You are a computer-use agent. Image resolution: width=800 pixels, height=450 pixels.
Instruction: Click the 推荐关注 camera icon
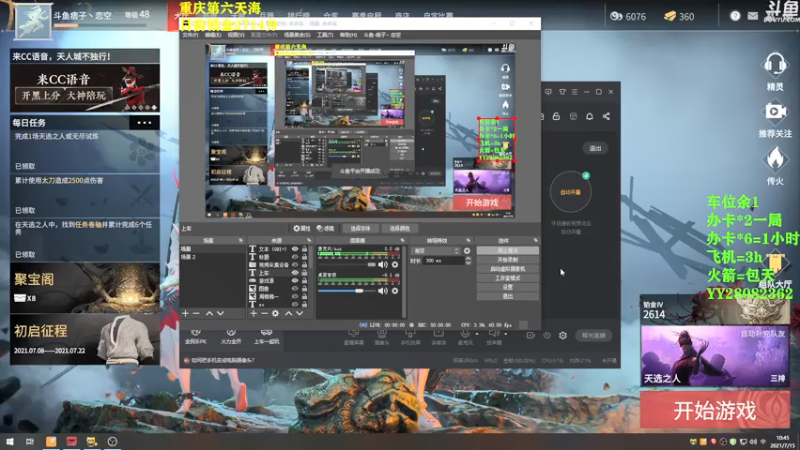coord(775,112)
